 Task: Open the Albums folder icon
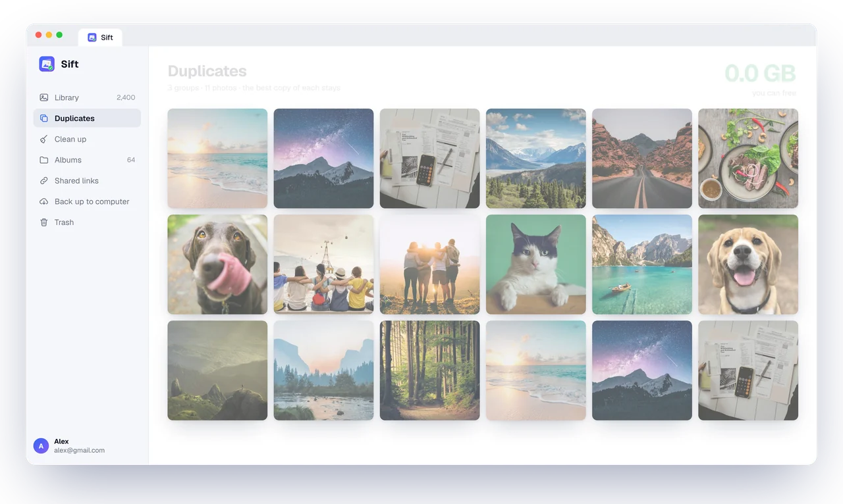(x=44, y=160)
